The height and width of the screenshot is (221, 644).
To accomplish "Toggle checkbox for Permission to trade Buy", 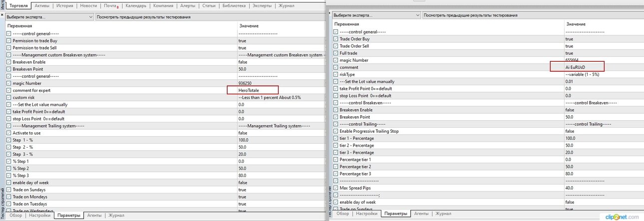I will pyautogui.click(x=9, y=40).
